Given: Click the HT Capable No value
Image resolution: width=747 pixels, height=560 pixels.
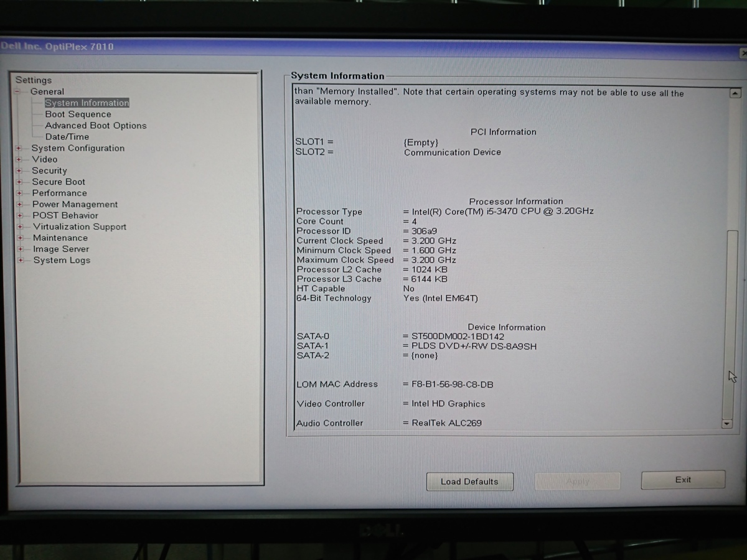Looking at the screenshot, I should pyautogui.click(x=408, y=289).
